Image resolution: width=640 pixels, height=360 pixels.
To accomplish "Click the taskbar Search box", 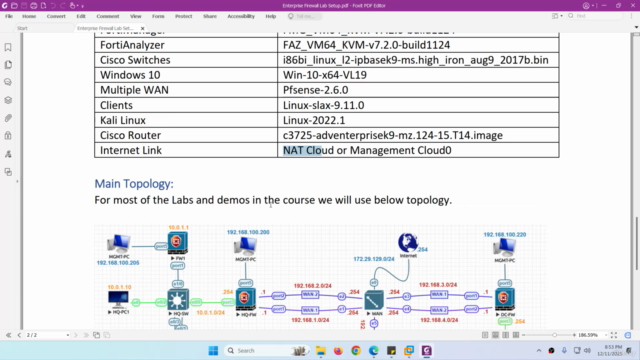I will tap(267, 351).
